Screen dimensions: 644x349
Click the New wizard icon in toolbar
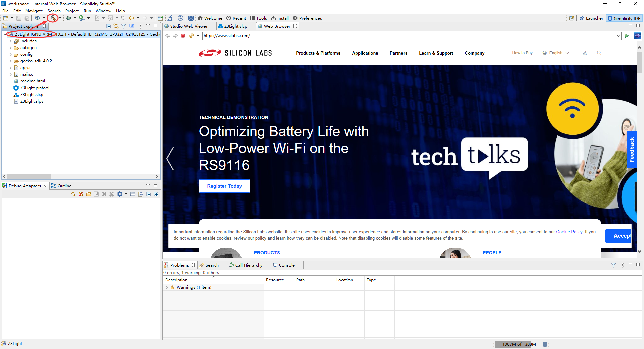pyautogui.click(x=6, y=18)
